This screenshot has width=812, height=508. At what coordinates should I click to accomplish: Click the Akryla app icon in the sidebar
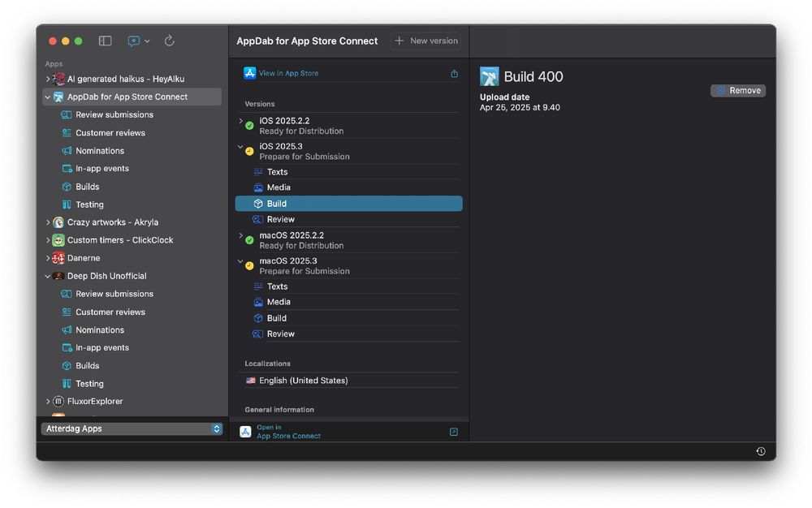point(58,222)
